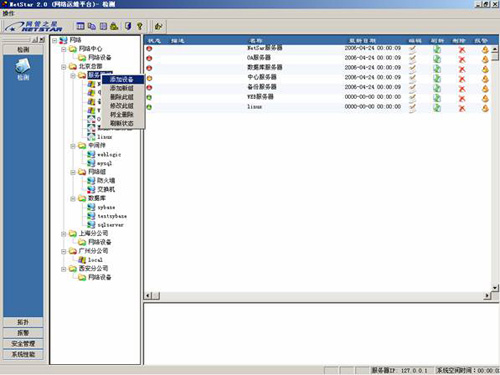Click the dark shield toolbar icon
The width and height of the screenshot is (500, 375).
tap(128, 26)
